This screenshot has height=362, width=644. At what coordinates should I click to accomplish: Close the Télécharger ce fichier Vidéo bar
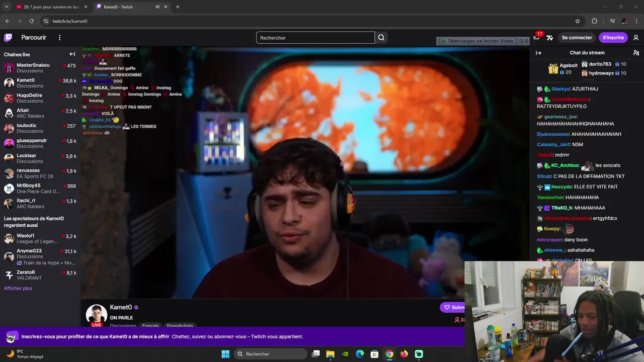click(527, 41)
